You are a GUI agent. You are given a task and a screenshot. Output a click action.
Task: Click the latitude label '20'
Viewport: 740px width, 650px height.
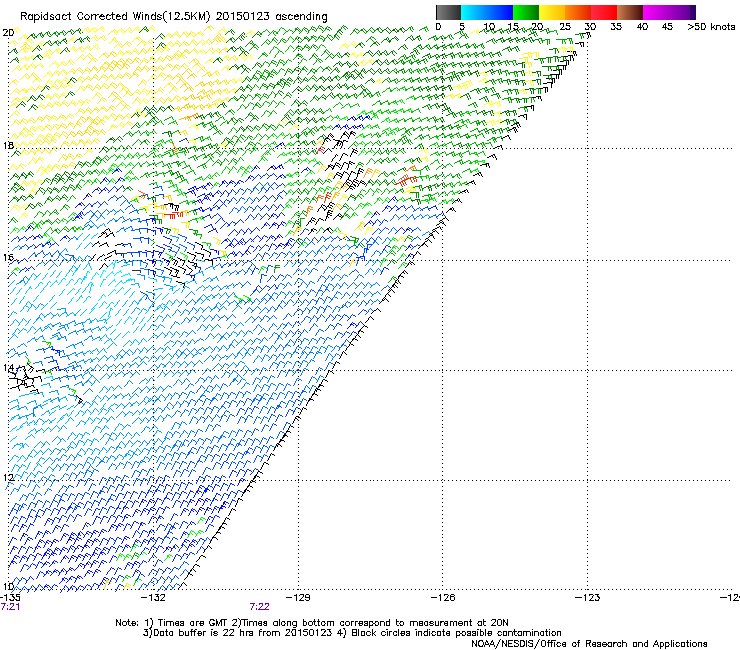pos(8,33)
